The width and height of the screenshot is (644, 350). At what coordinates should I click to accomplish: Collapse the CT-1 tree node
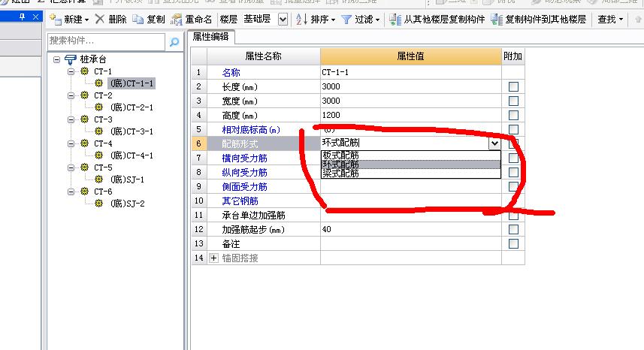point(71,71)
